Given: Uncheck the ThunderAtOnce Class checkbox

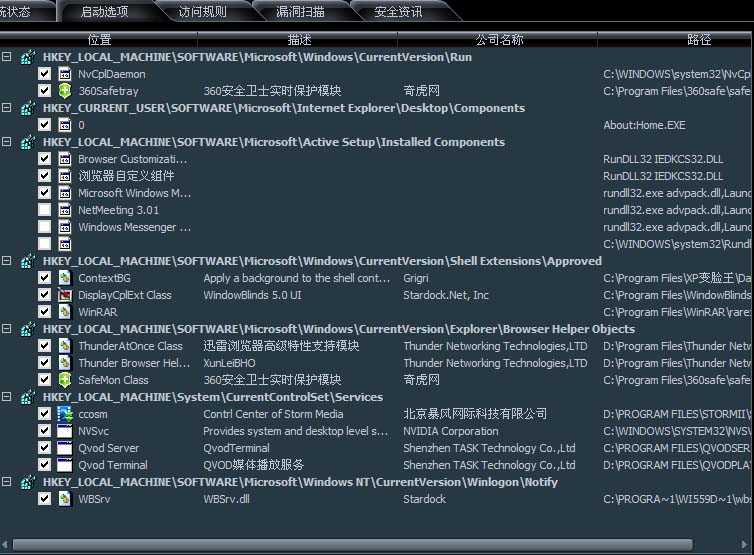Looking at the screenshot, I should click(x=44, y=345).
